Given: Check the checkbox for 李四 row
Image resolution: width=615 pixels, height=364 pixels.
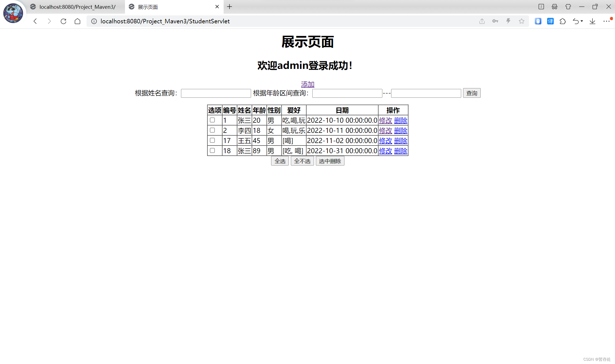Looking at the screenshot, I should click(x=212, y=130).
